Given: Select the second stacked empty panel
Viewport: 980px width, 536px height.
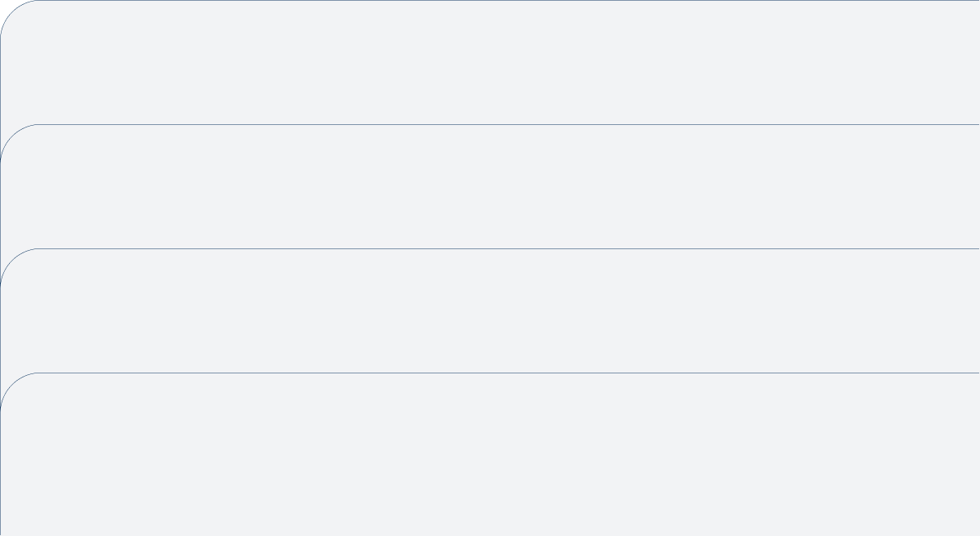Looking at the screenshot, I should tap(490, 186).
